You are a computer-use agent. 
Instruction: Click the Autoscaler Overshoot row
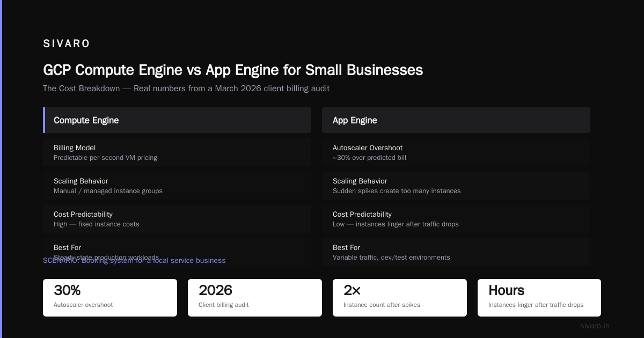[x=456, y=152]
